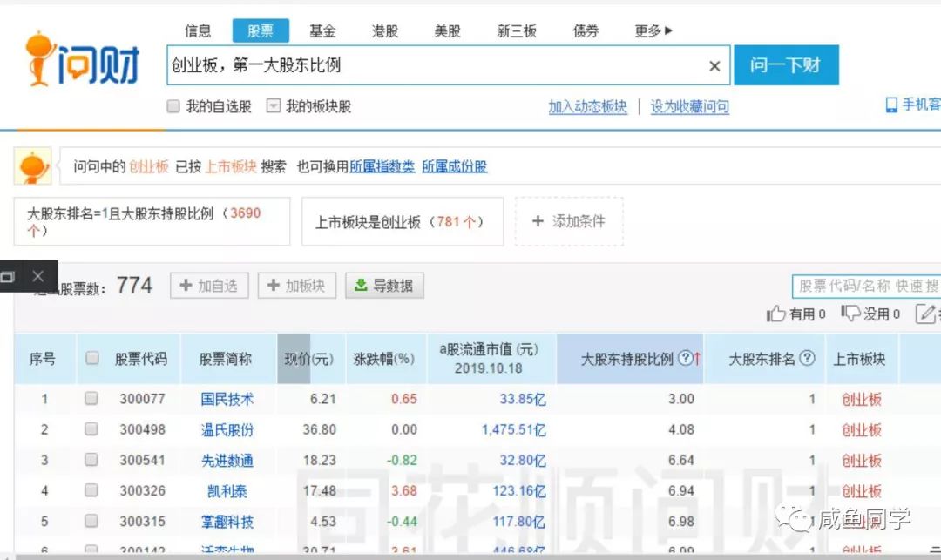This screenshot has width=941, height=560.
Task: Open the 国民技术 stock link
Action: tap(227, 399)
